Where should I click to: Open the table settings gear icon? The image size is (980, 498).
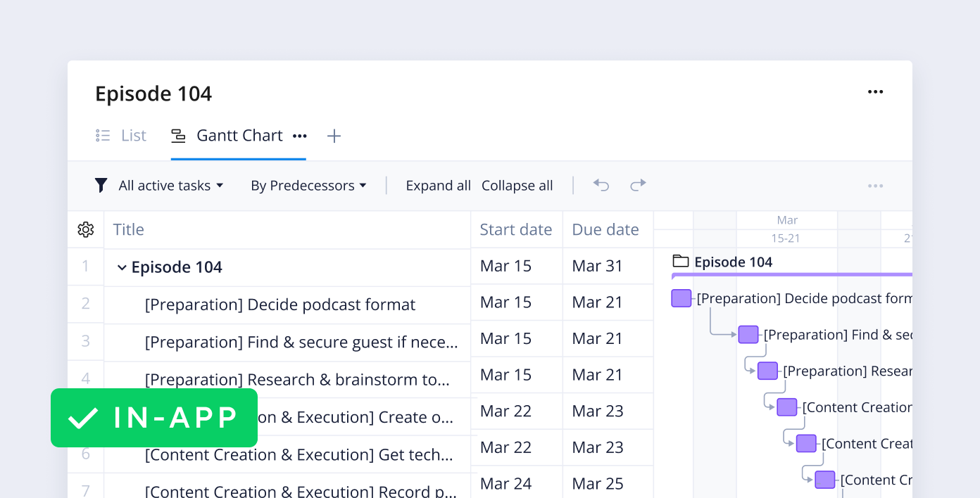tap(86, 229)
